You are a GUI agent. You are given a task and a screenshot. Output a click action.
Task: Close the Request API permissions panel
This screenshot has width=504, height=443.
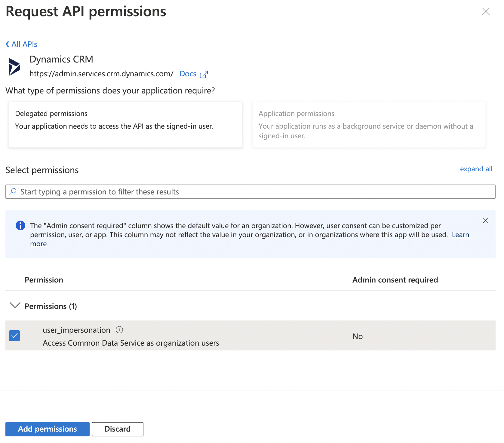(486, 11)
